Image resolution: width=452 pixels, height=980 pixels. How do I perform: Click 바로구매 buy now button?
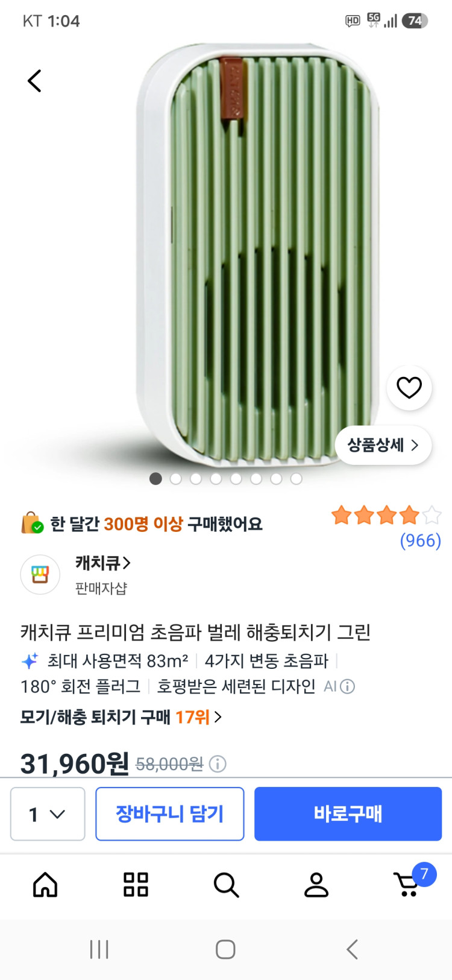click(348, 814)
